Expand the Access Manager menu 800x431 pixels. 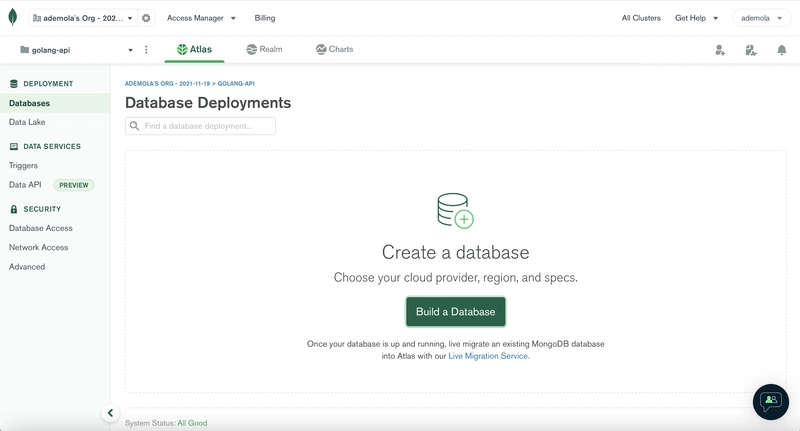(202, 18)
